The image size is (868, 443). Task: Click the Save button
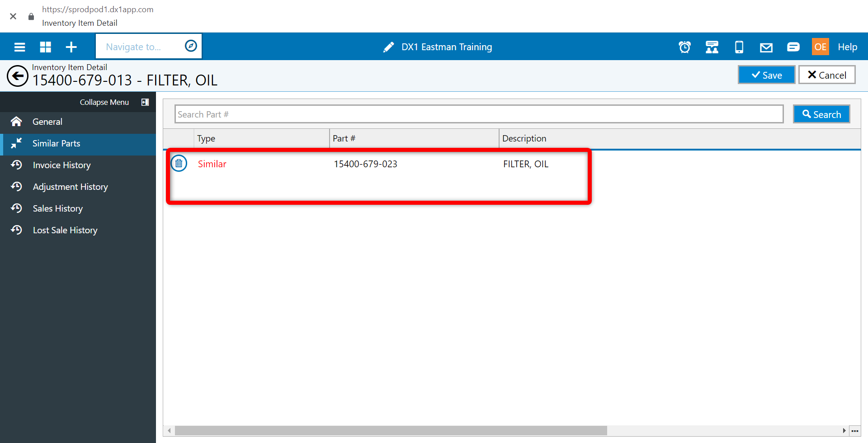[x=767, y=75]
